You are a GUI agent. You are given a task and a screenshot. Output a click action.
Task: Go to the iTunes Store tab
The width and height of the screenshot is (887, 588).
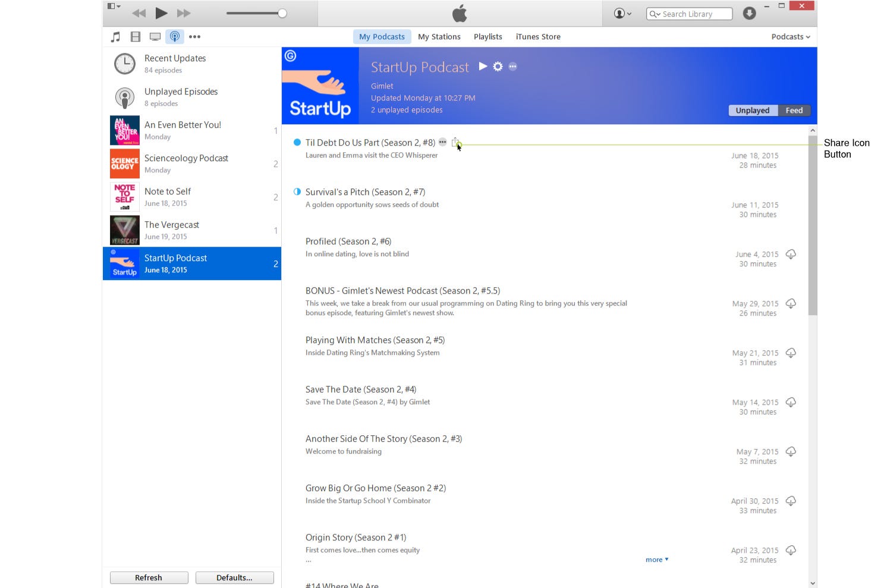click(x=538, y=37)
